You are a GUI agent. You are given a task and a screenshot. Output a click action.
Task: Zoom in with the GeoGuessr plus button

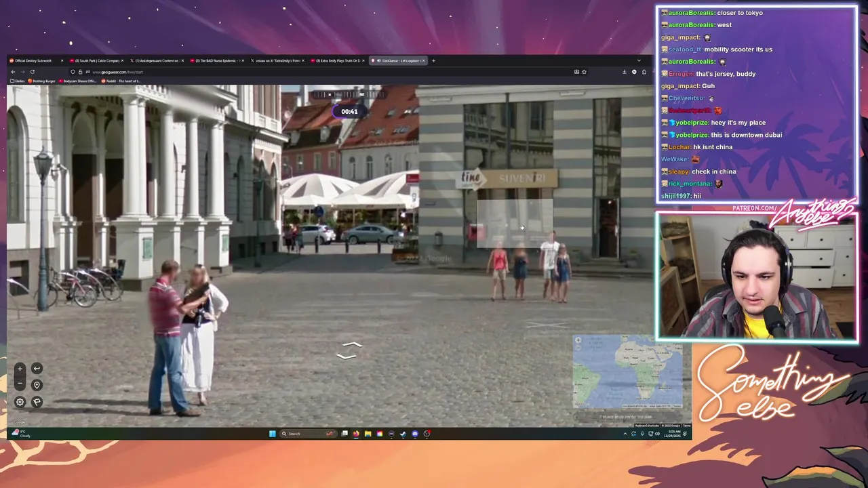[x=20, y=369]
